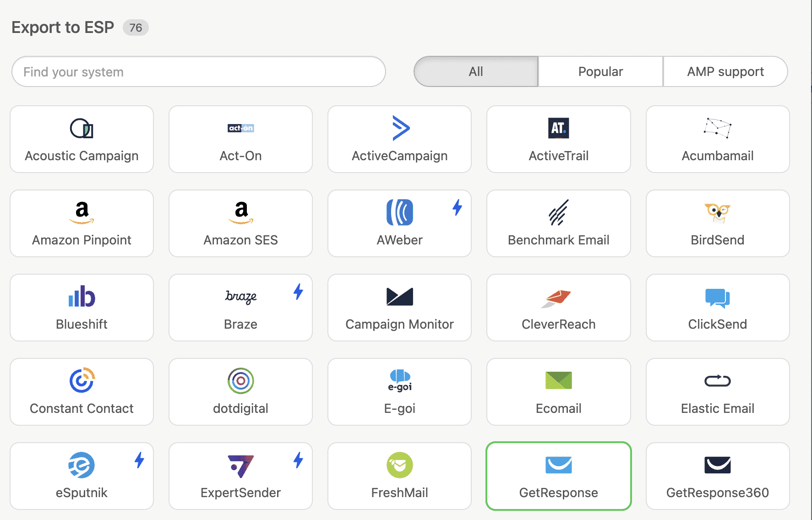Click the ExpertSender logo icon

pos(240,466)
